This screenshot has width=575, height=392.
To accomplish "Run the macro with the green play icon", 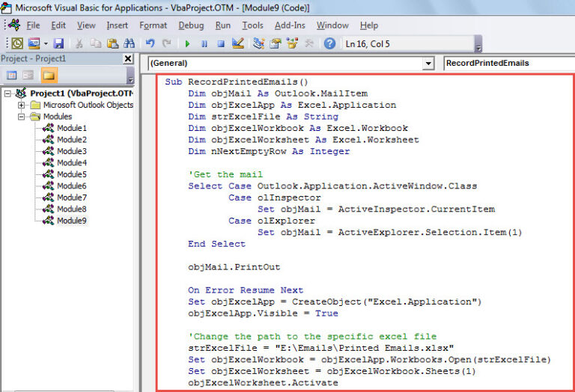I will pyautogui.click(x=187, y=44).
